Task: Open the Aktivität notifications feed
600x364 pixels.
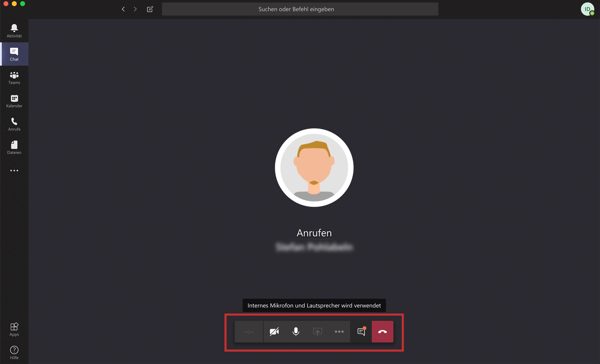Action: point(14,31)
